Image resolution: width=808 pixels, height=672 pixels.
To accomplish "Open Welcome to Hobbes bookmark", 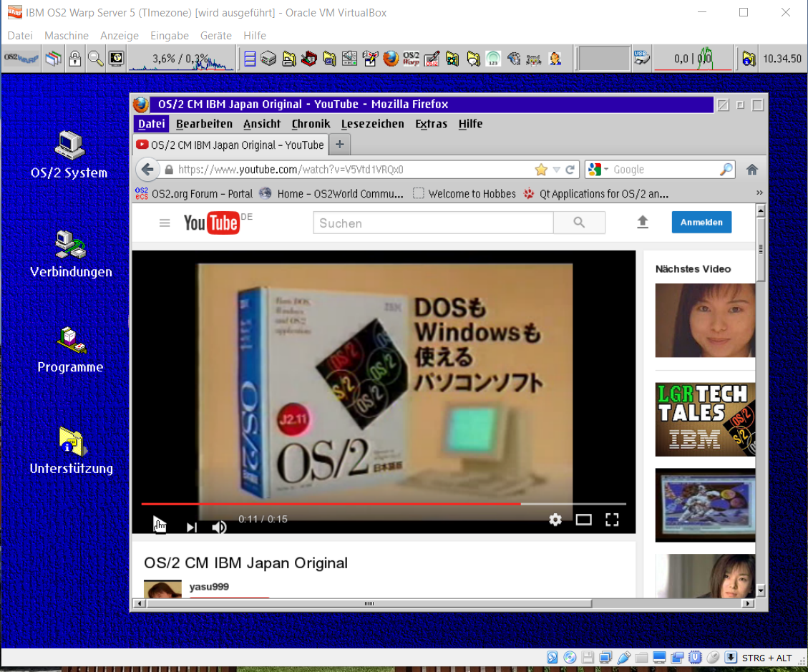I will click(464, 194).
